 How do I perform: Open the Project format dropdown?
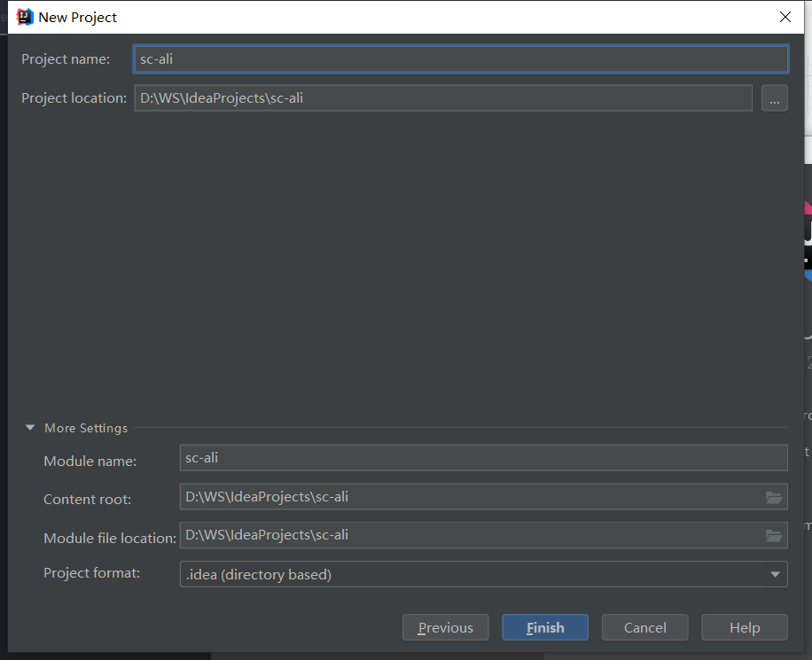point(483,574)
